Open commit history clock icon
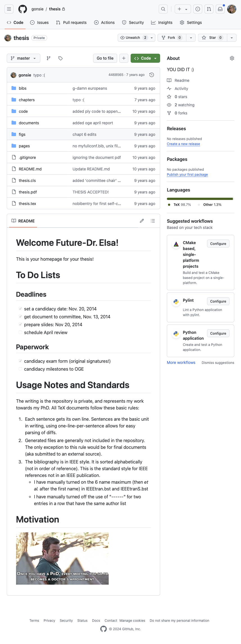This screenshot has width=241, height=644. point(152,75)
